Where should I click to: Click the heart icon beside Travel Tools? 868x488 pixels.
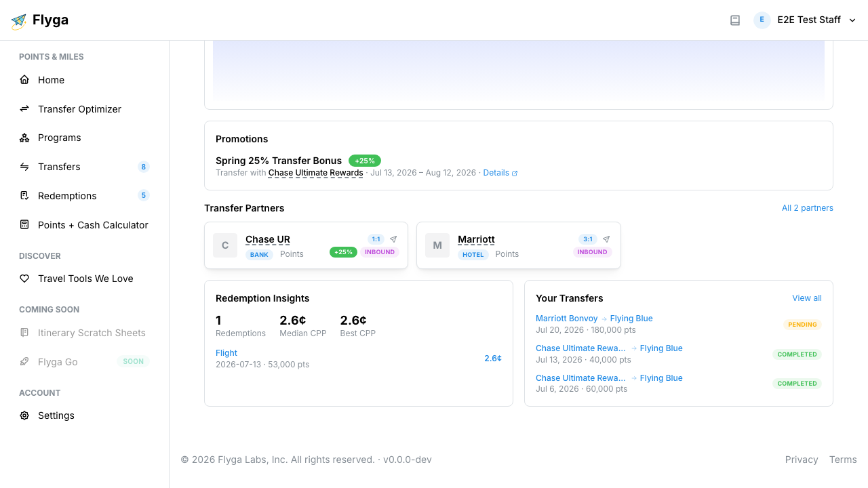click(x=24, y=279)
